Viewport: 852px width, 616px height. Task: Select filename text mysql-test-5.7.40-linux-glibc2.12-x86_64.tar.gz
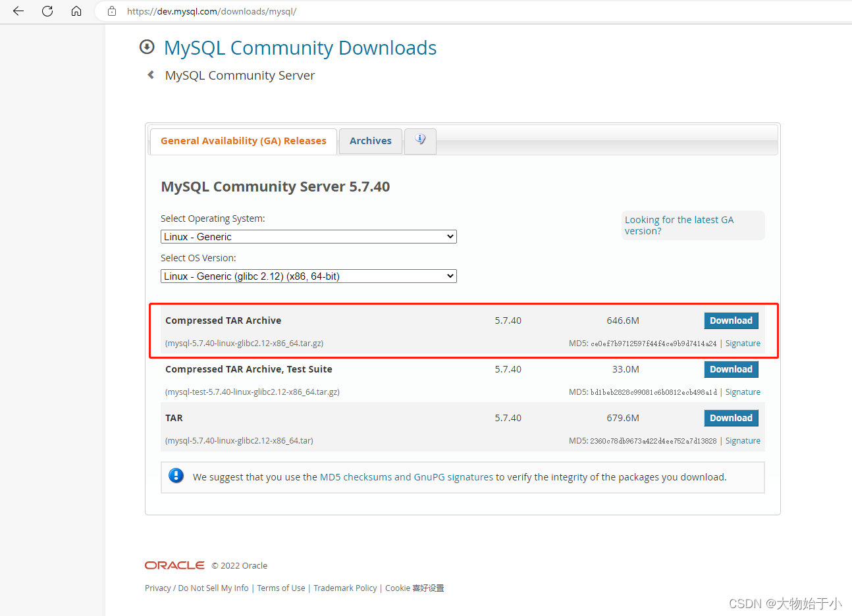pos(252,392)
